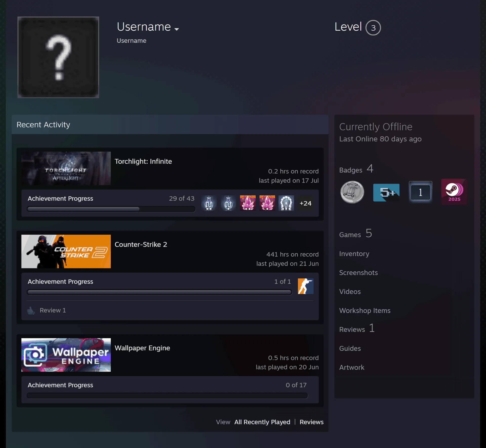Open the Torchlight: Infinite title link
The width and height of the screenshot is (486, 448).
(143, 161)
